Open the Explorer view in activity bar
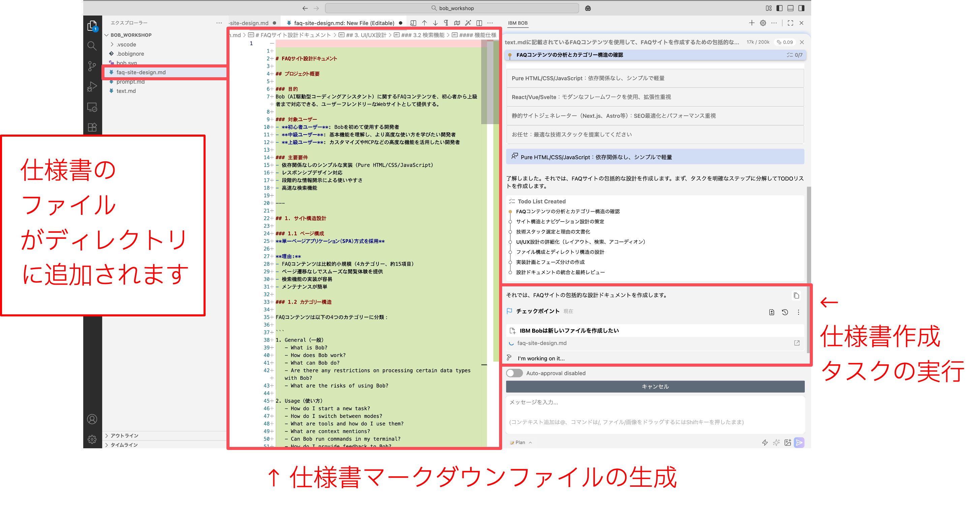This screenshot has height=510, width=980. (x=92, y=26)
